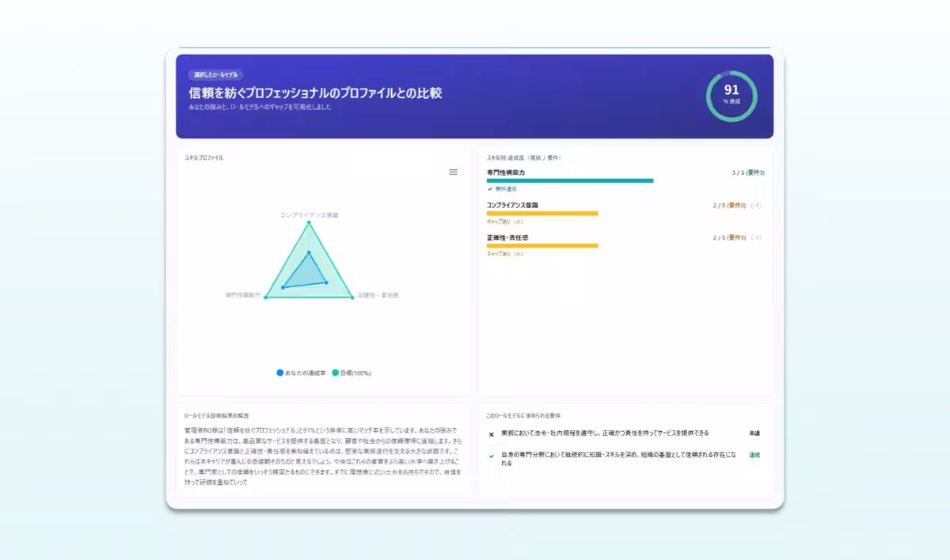Click the コンプライアンス意識 yellow progress bar
This screenshot has height=560, width=950.
pyautogui.click(x=542, y=214)
